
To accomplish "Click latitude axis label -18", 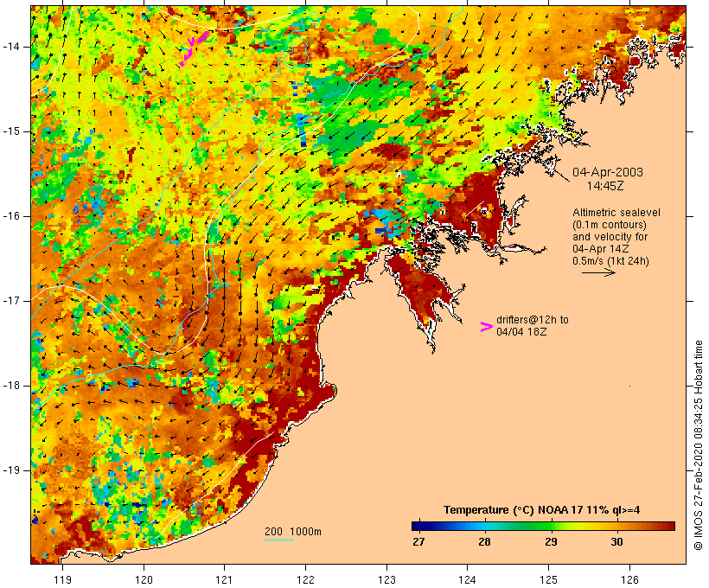I will (11, 386).
